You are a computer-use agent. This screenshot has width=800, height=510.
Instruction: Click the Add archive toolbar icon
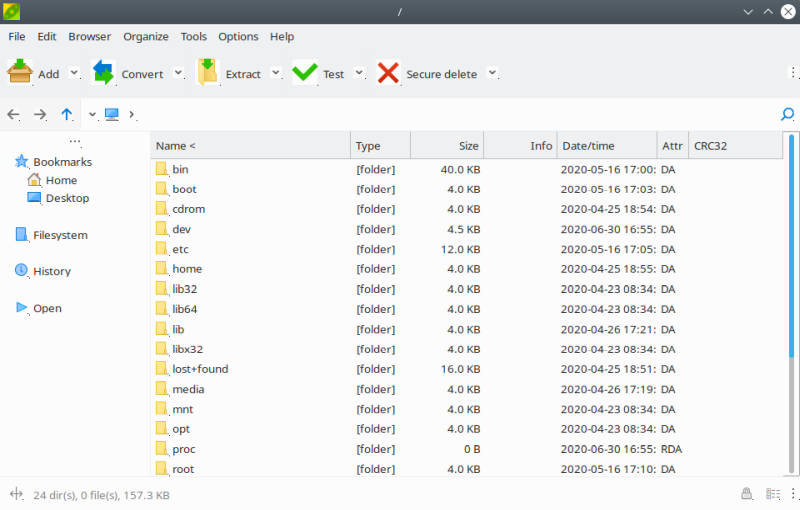pos(20,73)
